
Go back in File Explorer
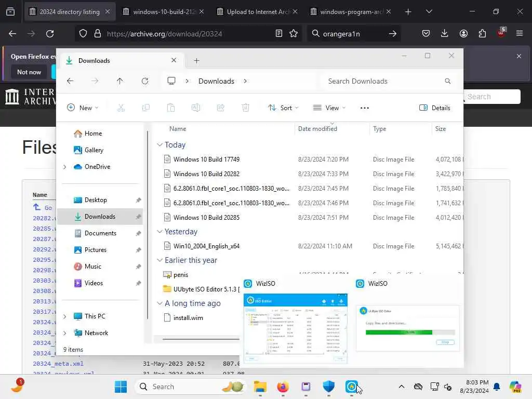tap(70, 81)
